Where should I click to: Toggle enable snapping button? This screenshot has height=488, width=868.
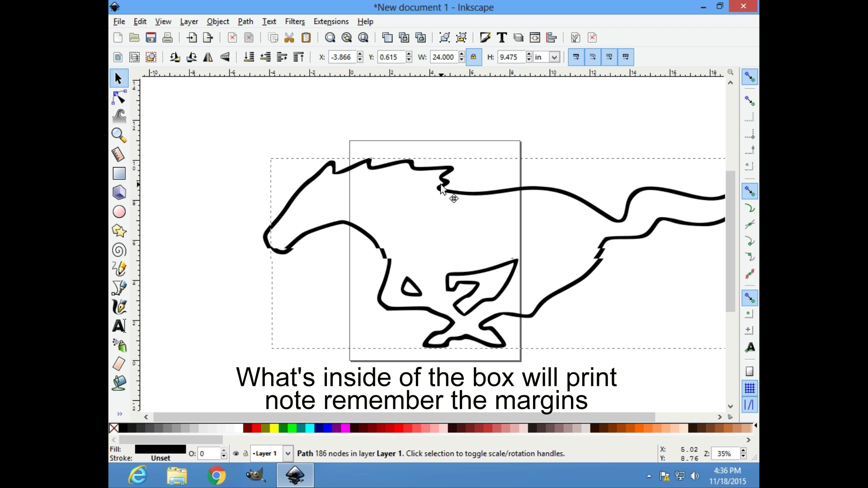(750, 77)
